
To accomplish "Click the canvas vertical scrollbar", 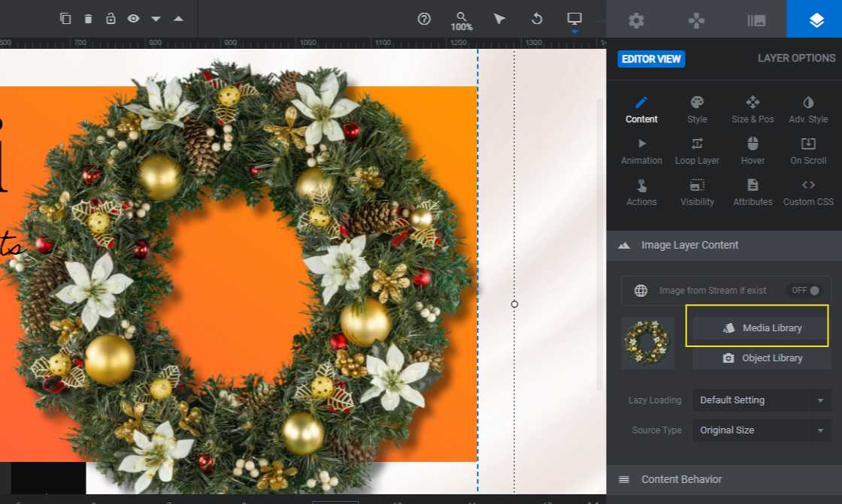I will (x=600, y=244).
